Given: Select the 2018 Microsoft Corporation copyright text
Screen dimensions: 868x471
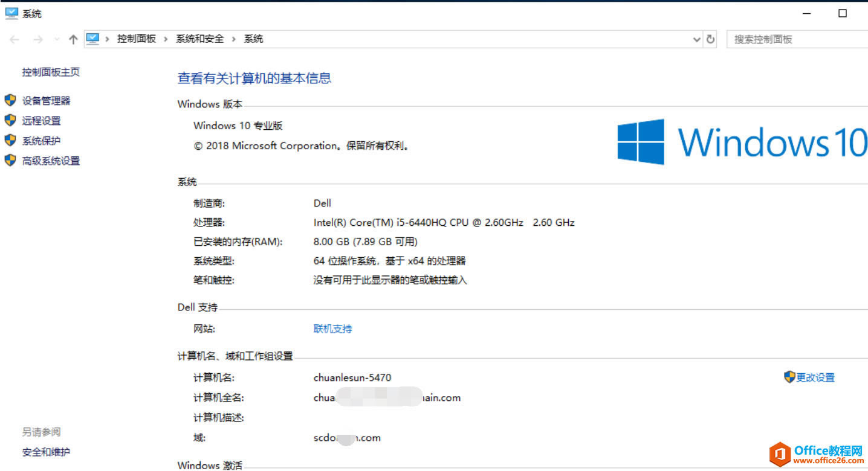Looking at the screenshot, I should point(302,146).
